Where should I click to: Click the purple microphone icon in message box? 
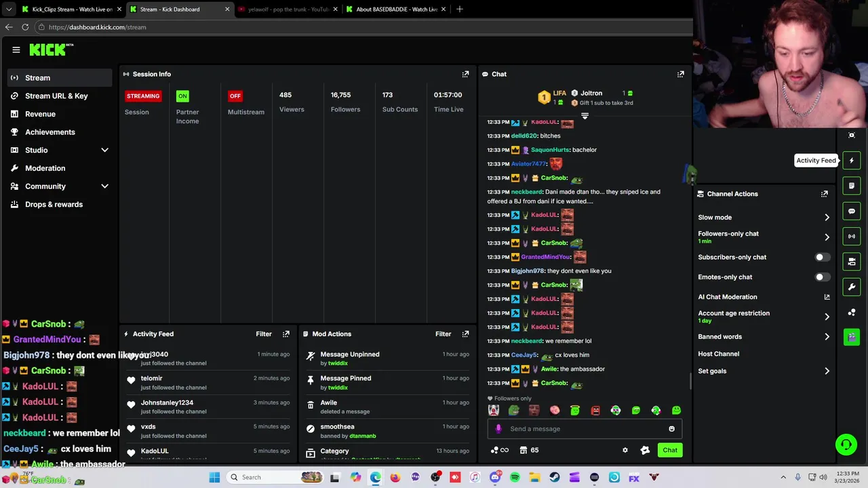(x=498, y=428)
